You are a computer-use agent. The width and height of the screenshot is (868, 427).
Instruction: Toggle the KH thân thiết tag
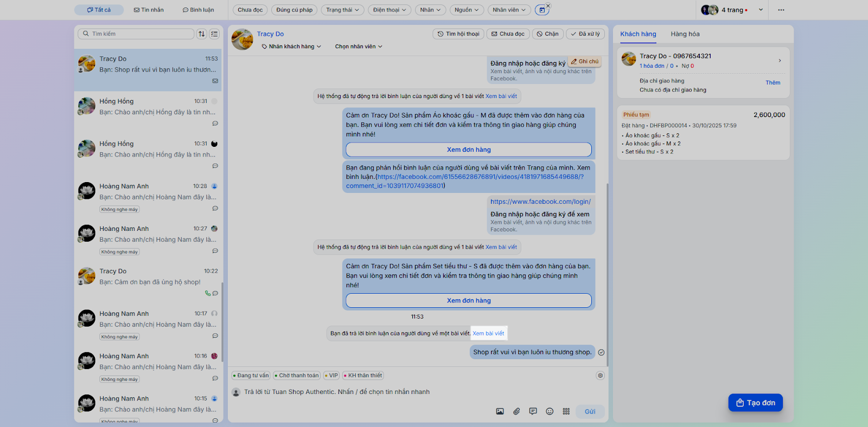pos(363,376)
